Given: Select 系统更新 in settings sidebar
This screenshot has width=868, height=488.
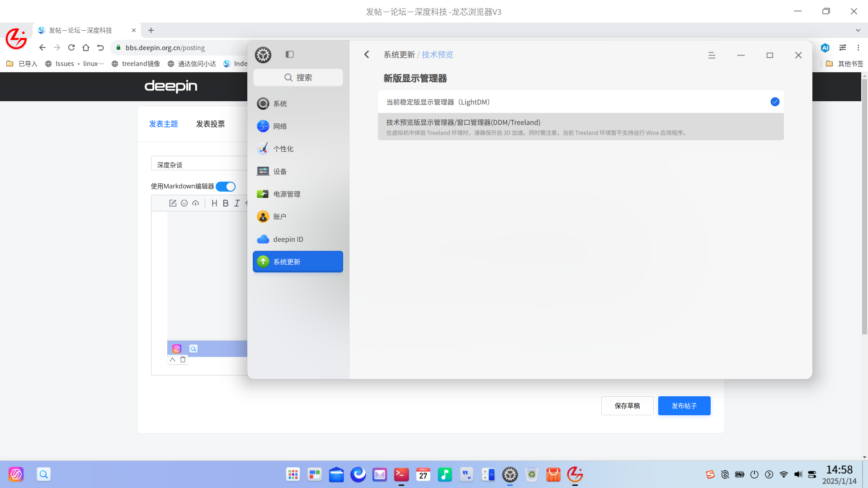Looking at the screenshot, I should [297, 262].
